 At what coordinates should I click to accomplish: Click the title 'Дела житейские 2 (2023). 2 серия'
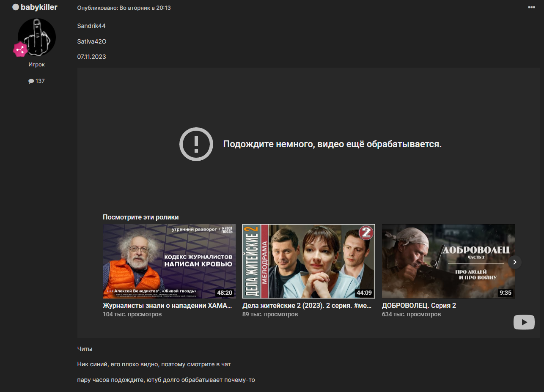pos(307,305)
